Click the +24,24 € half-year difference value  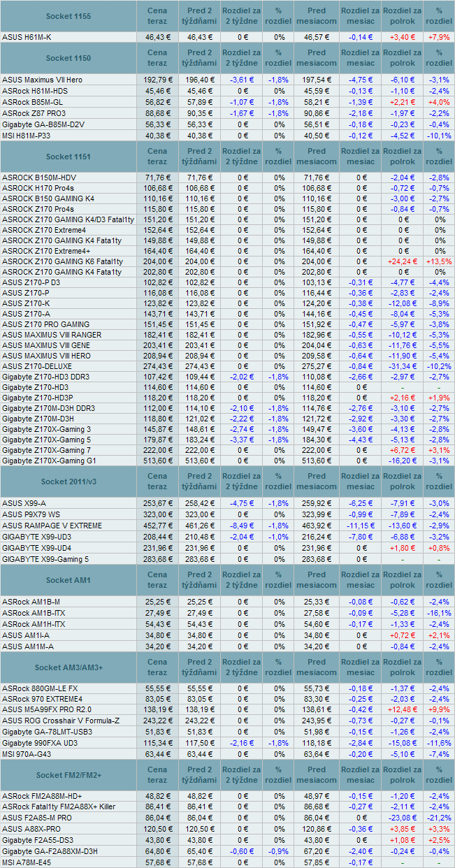click(402, 261)
